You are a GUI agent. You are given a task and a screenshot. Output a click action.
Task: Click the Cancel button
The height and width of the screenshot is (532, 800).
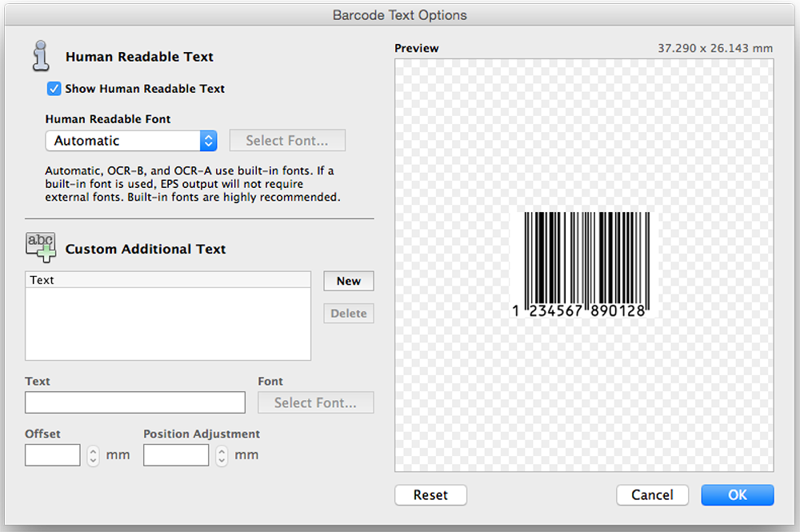pos(652,494)
